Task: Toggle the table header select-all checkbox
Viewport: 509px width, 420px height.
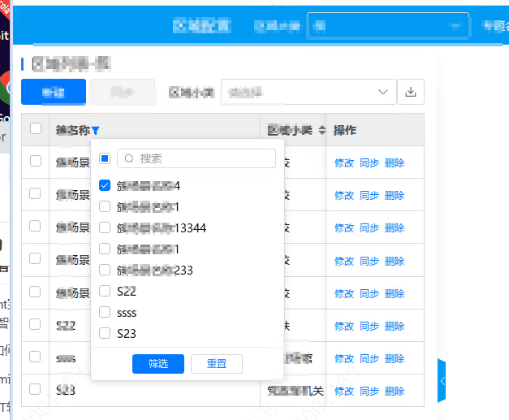Action: (x=36, y=128)
